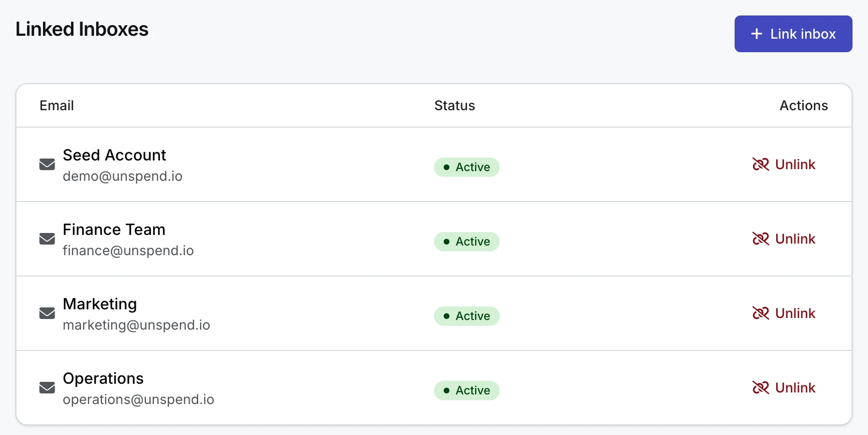Click the green status dot for Operations
The width and height of the screenshot is (868, 435).
446,391
